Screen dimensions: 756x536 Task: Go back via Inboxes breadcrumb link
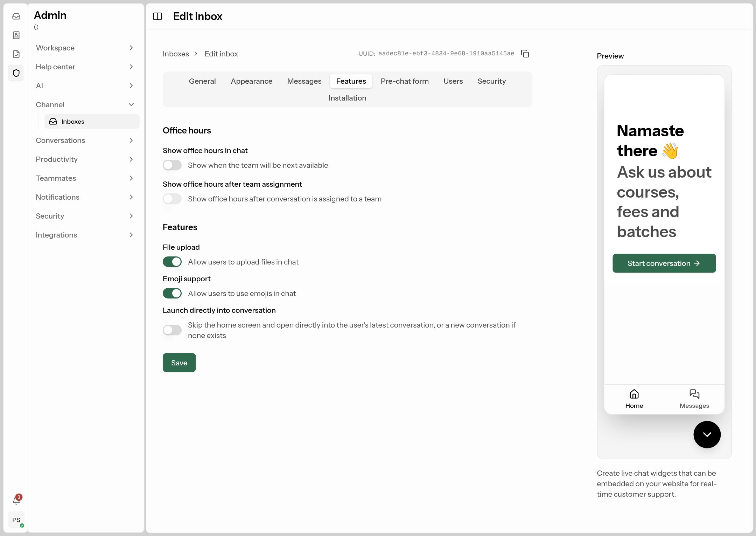click(x=176, y=54)
